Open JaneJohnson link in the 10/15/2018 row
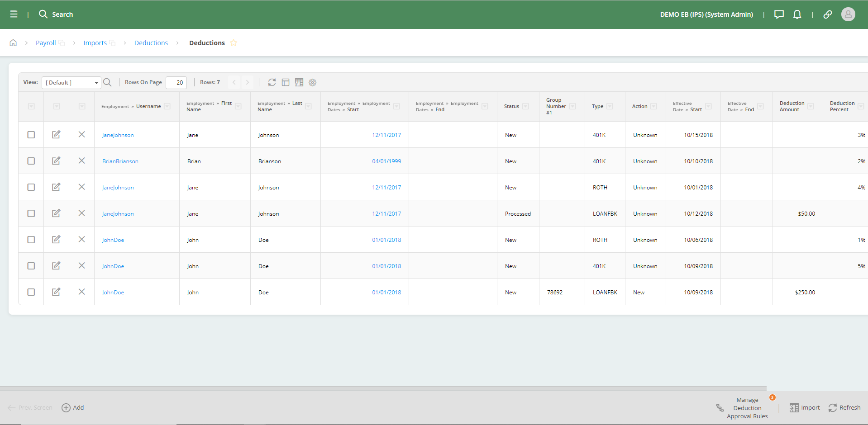 pos(118,135)
